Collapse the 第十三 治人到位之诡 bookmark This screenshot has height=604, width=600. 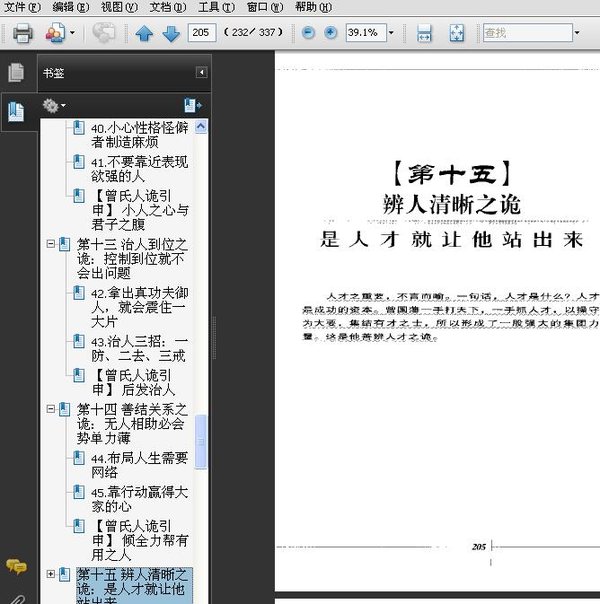51,244
